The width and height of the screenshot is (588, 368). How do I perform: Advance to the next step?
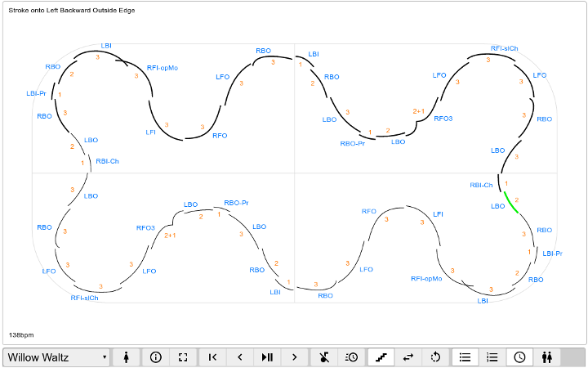(x=294, y=357)
